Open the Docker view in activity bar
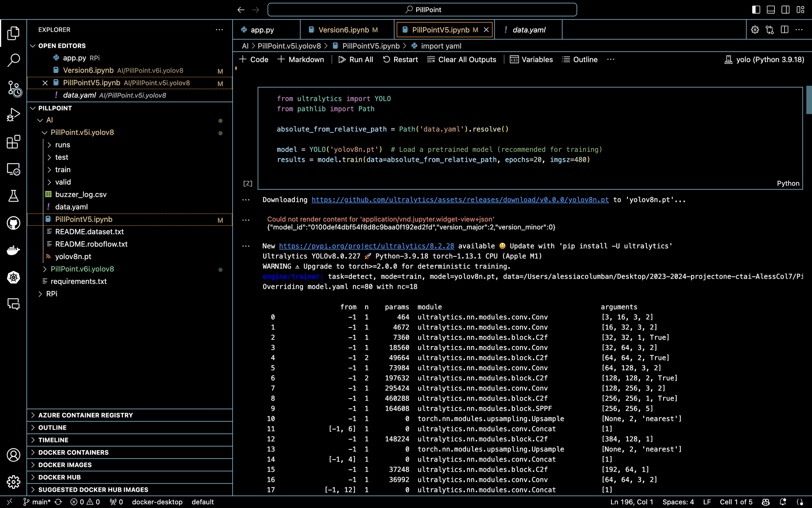 pyautogui.click(x=14, y=250)
